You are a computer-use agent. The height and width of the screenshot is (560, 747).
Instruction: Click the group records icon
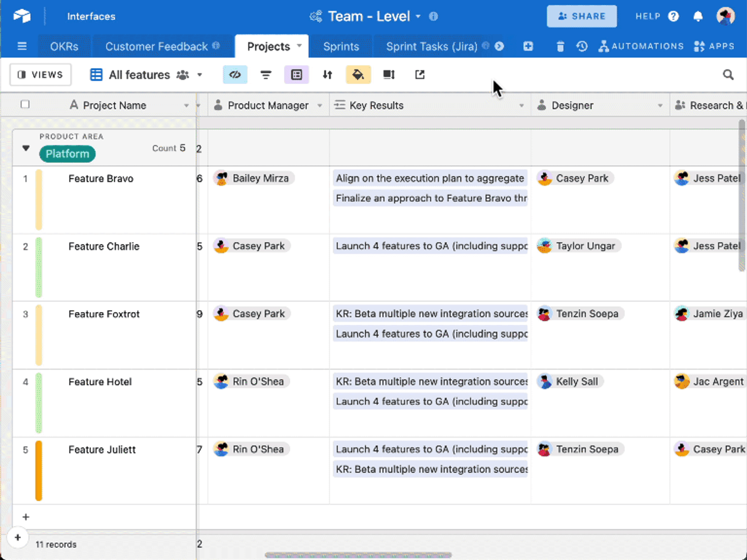click(296, 75)
